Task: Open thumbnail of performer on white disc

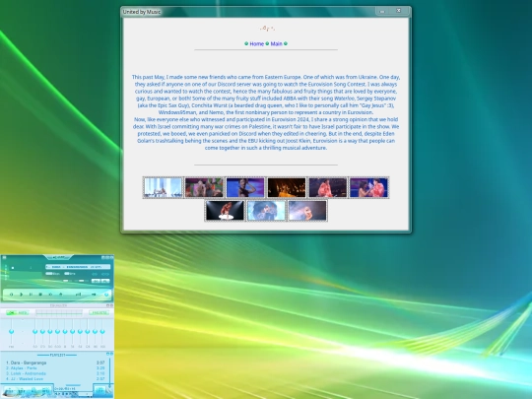Action: [225, 211]
